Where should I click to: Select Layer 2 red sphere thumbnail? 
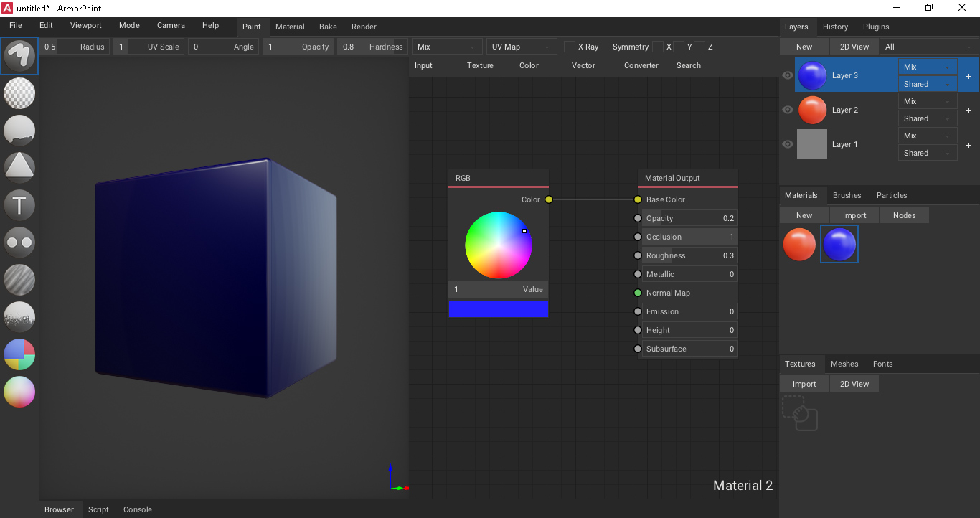(x=812, y=110)
